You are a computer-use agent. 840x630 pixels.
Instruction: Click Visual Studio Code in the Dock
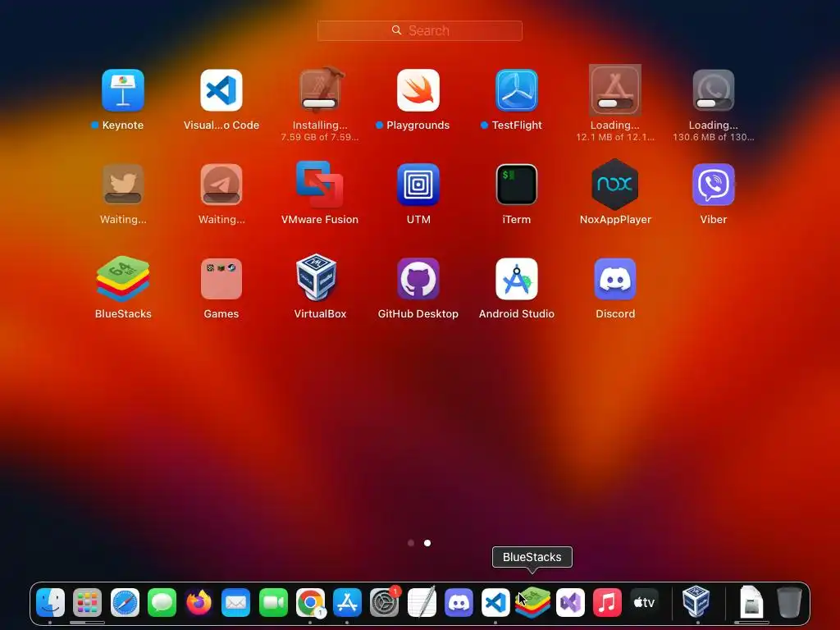(x=495, y=602)
